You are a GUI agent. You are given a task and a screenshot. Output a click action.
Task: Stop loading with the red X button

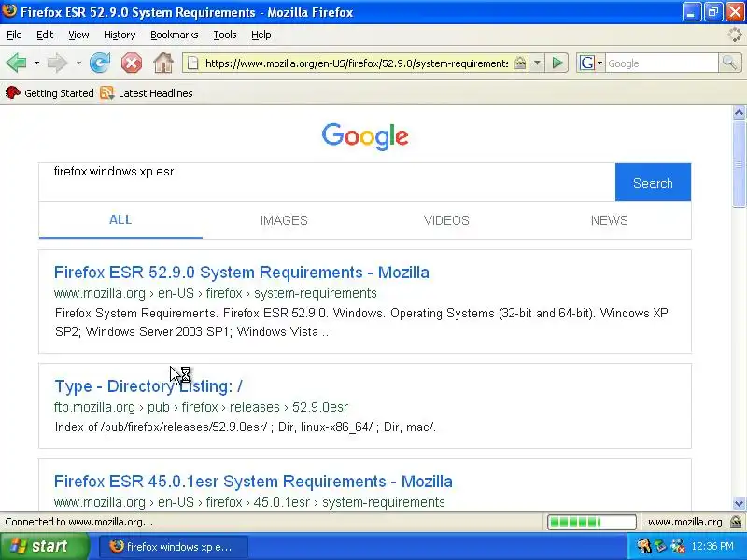pos(132,63)
